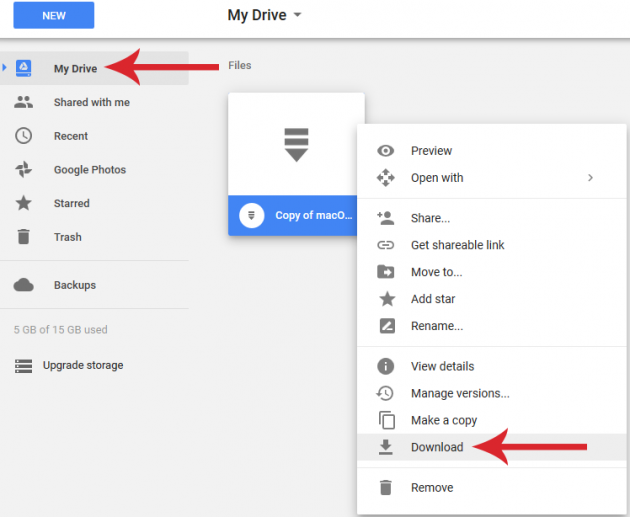The image size is (630, 517).
Task: Open the My Drive title dropdown arrow
Action: click(x=297, y=16)
